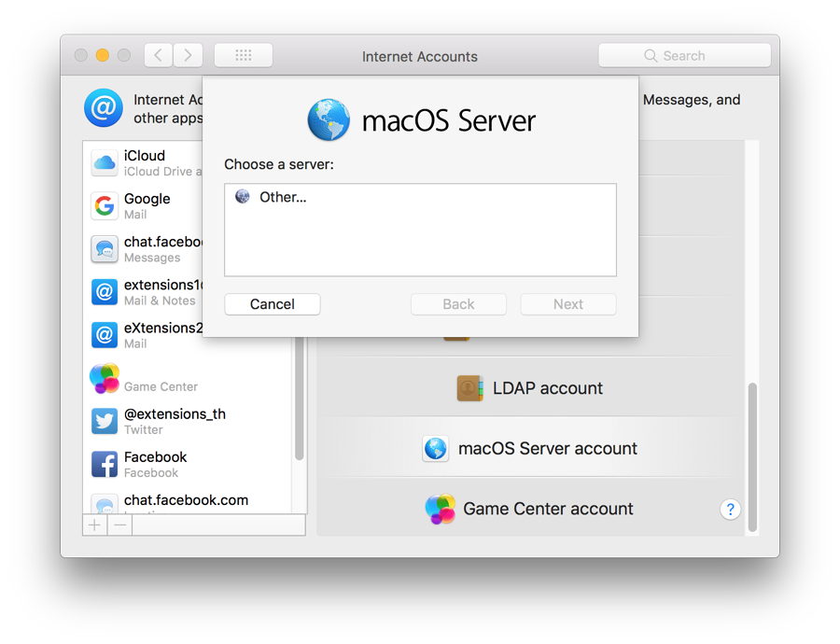Viewport: 840px width, 644px height.
Task: Click the macOS Server account globe icon
Action: click(x=436, y=448)
